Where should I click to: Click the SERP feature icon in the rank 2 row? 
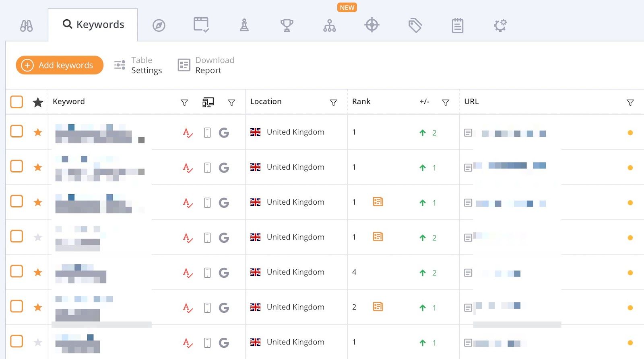coord(378,306)
